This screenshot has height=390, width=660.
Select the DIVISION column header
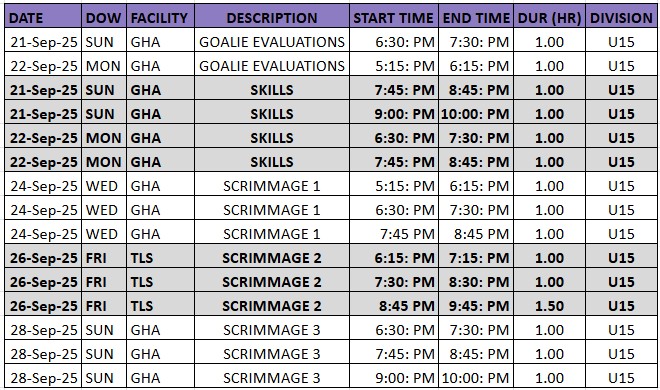click(x=621, y=17)
